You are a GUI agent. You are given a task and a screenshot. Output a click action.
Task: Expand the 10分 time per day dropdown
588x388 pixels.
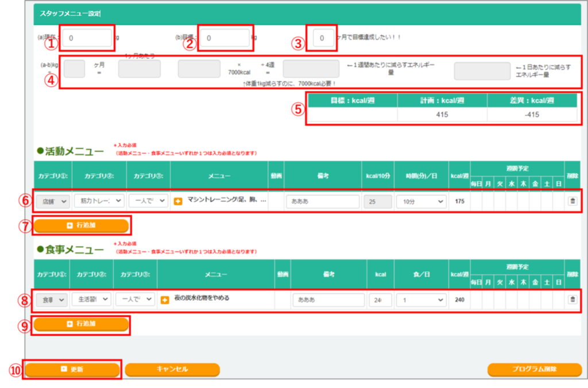421,201
